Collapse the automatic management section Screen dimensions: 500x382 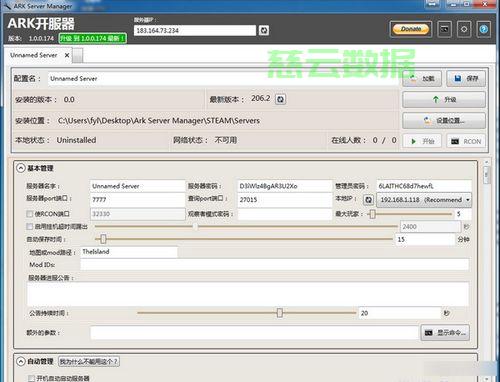click(21, 361)
